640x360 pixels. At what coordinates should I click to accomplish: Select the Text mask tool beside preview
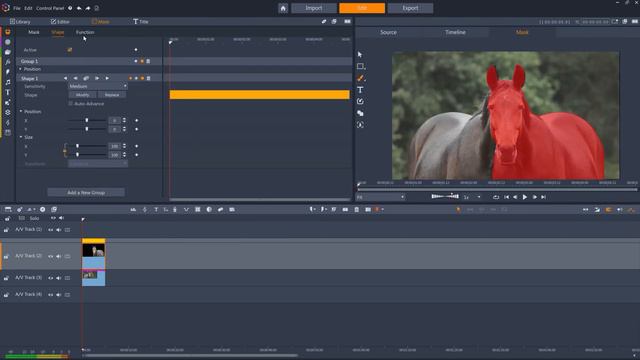pyautogui.click(x=360, y=90)
